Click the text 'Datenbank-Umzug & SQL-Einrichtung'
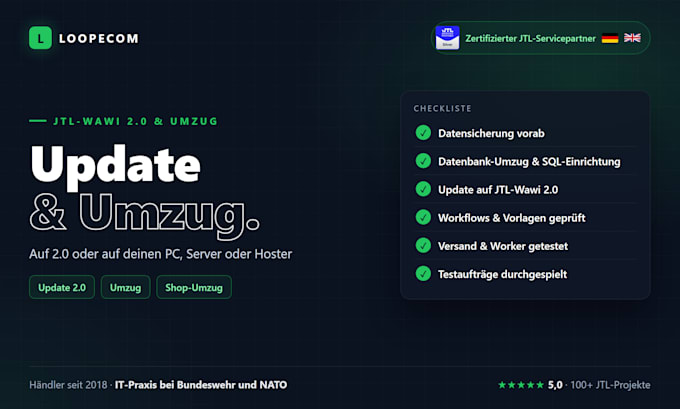 (x=529, y=161)
